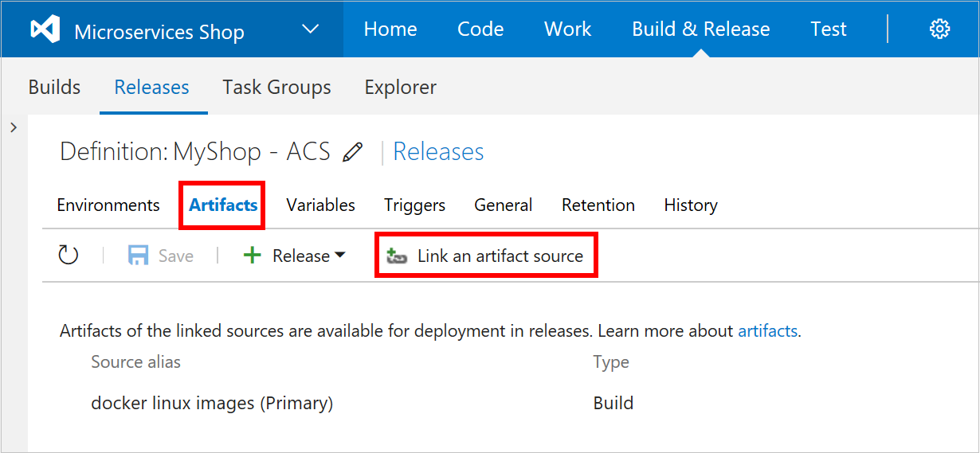Switch to the Builds tab

click(54, 87)
